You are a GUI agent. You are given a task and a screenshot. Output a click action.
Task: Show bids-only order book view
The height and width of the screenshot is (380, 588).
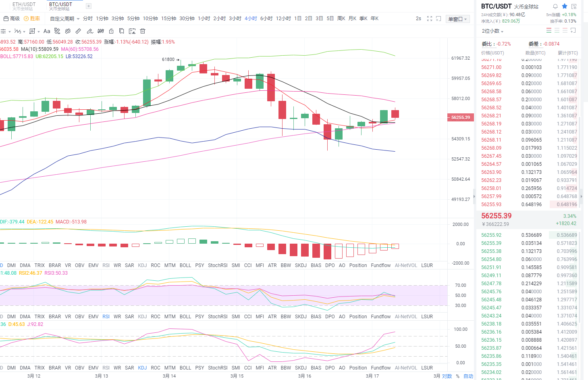(x=557, y=30)
